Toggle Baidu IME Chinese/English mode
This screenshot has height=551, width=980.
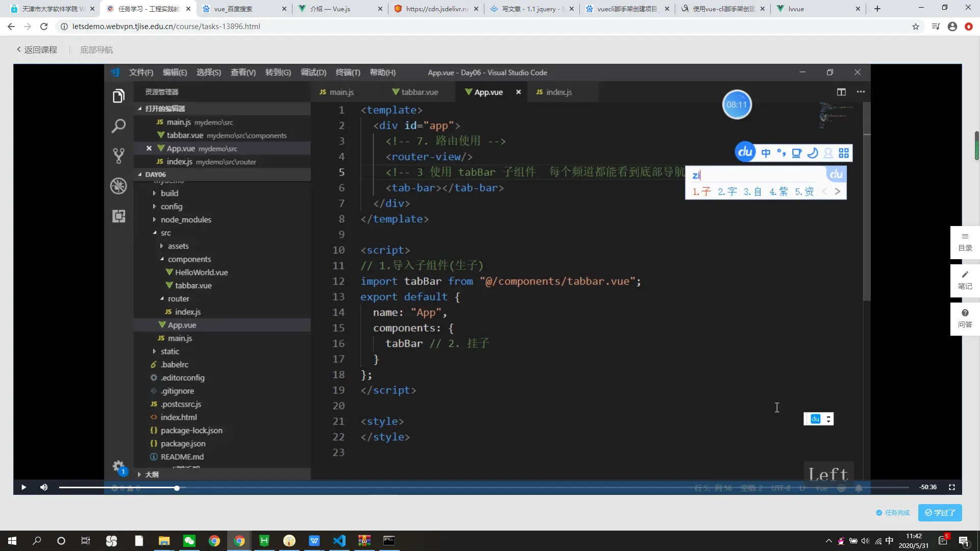[x=766, y=153]
